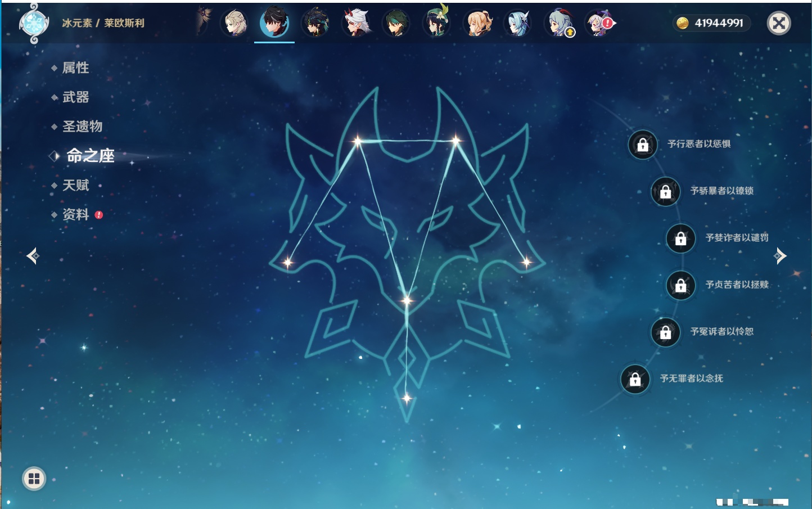Click the Cryo snowflake element emblem
The image size is (812, 509).
[34, 23]
